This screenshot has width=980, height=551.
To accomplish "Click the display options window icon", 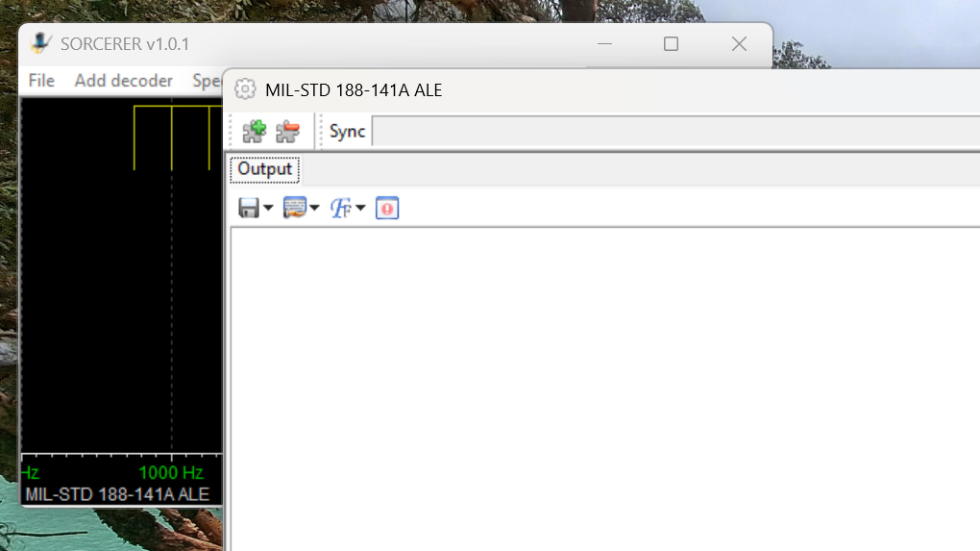I will click(294, 208).
